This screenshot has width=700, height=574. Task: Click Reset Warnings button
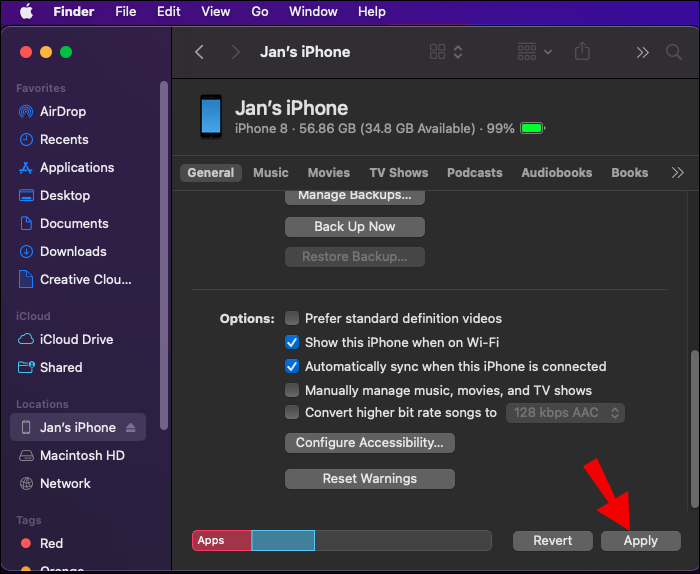click(x=370, y=478)
